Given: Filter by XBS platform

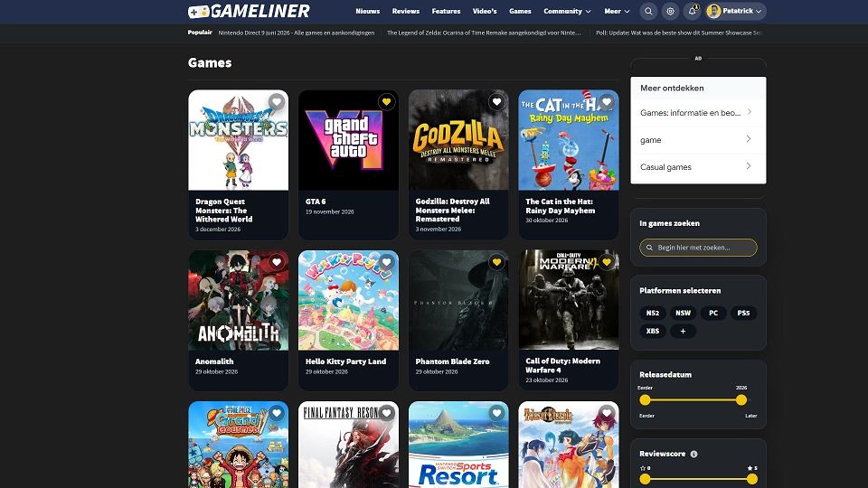Looking at the screenshot, I should coord(653,331).
